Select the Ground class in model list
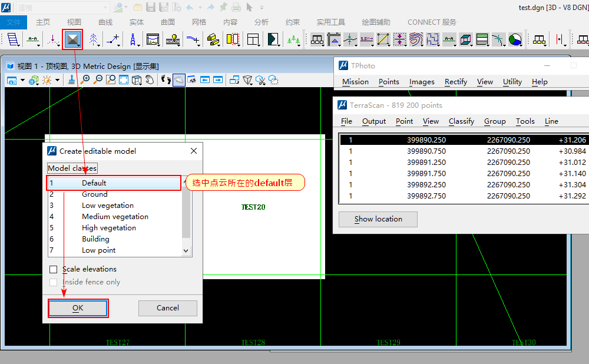 tap(94, 194)
